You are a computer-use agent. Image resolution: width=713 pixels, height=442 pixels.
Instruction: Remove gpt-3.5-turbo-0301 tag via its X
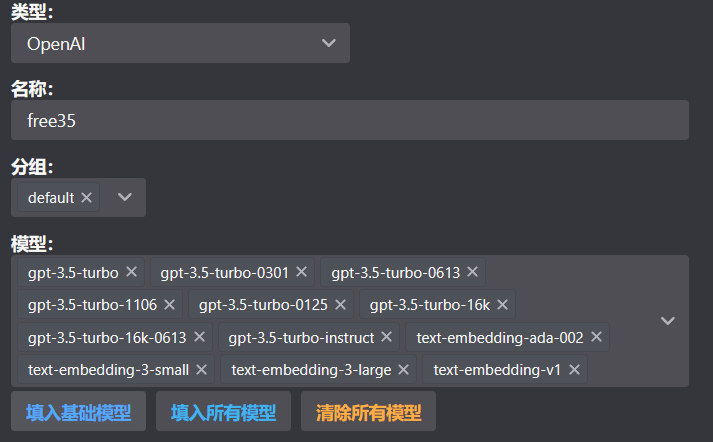(301, 272)
